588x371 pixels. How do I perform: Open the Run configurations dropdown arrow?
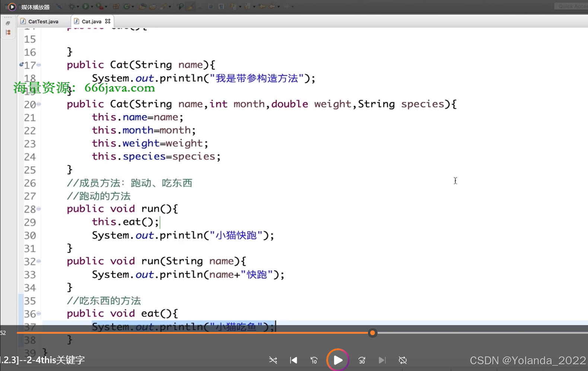(92, 7)
